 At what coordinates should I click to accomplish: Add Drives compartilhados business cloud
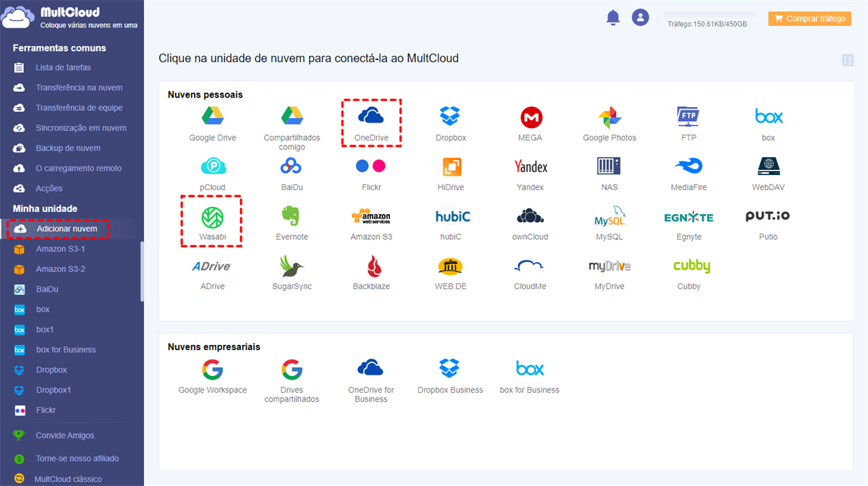[292, 370]
